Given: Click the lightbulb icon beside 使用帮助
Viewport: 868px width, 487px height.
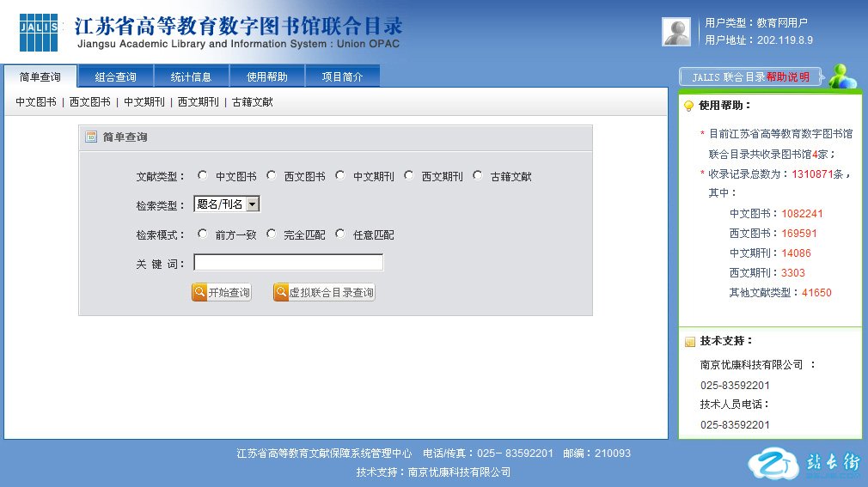Looking at the screenshot, I should click(x=688, y=106).
